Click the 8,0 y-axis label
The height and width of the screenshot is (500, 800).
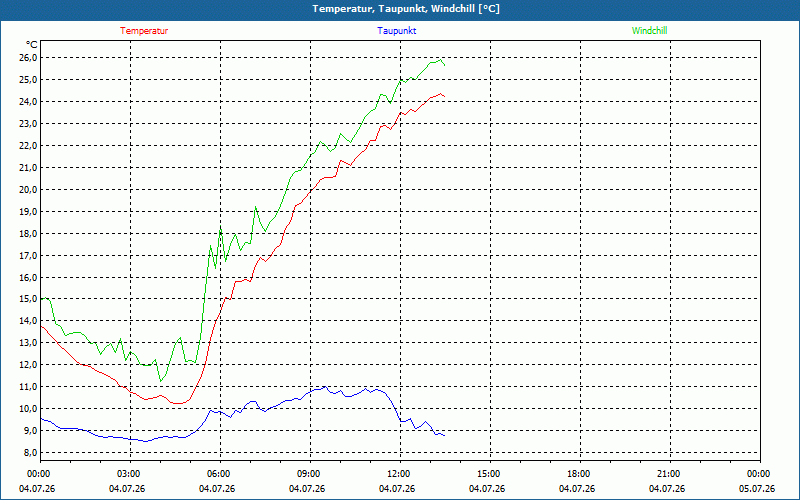pyautogui.click(x=28, y=453)
